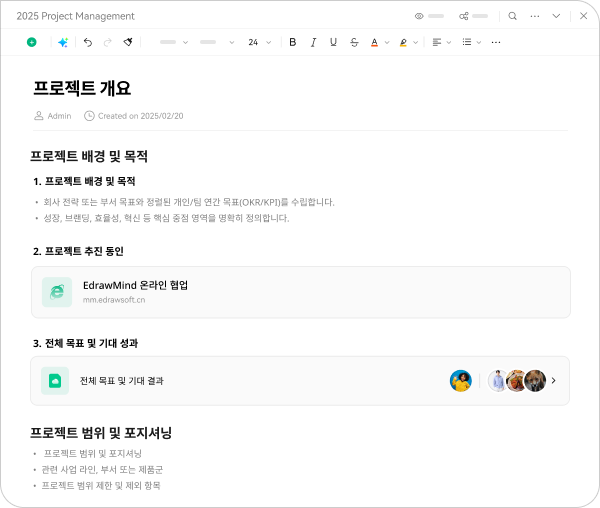This screenshot has width=600, height=508.
Task: Expand the list style dropdown
Action: pos(479,42)
